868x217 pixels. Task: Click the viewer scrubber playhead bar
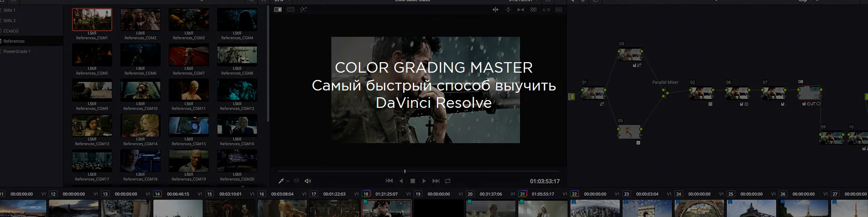coord(405,171)
